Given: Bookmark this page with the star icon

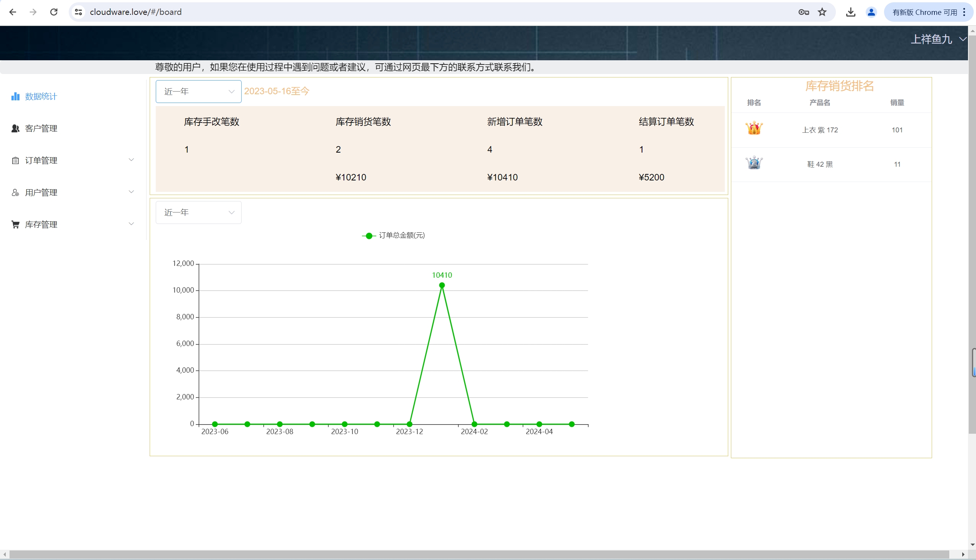Looking at the screenshot, I should click(822, 12).
